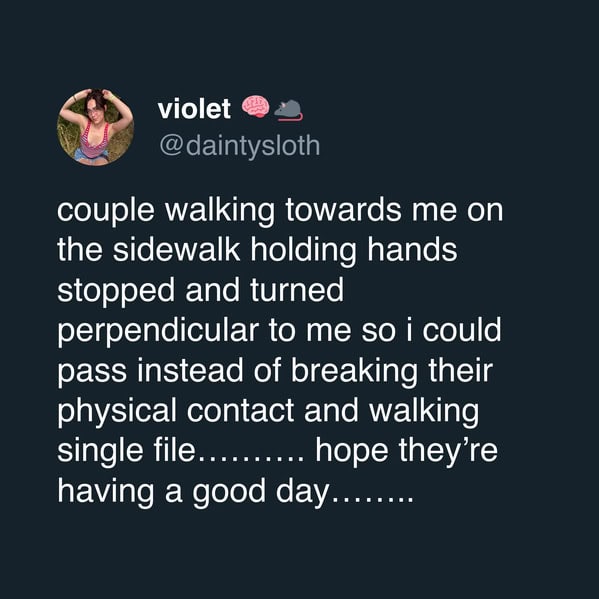Click the word "walking" in the first line

point(220,212)
